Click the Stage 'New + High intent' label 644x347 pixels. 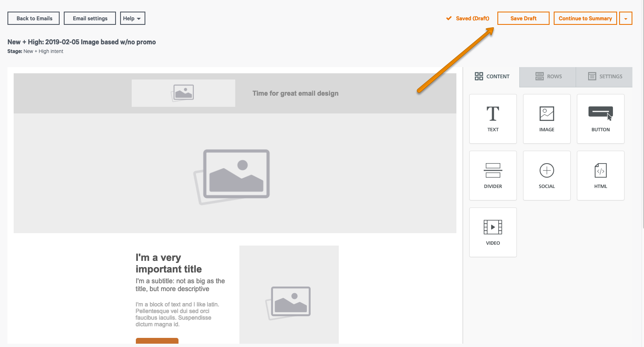(35, 51)
